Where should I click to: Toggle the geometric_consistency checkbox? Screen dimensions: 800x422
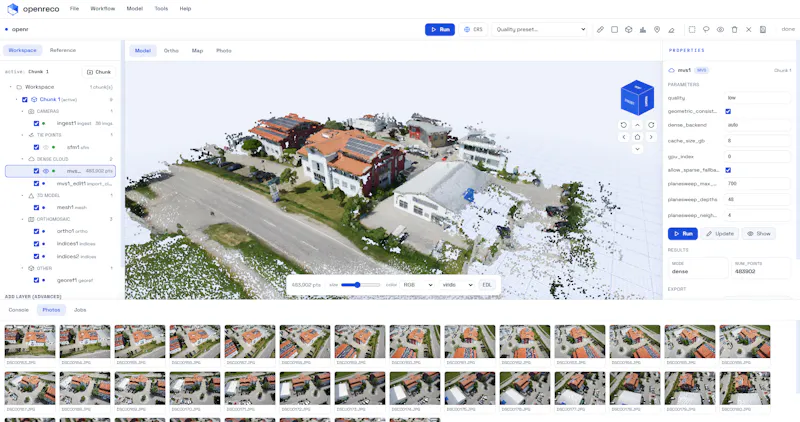(728, 111)
